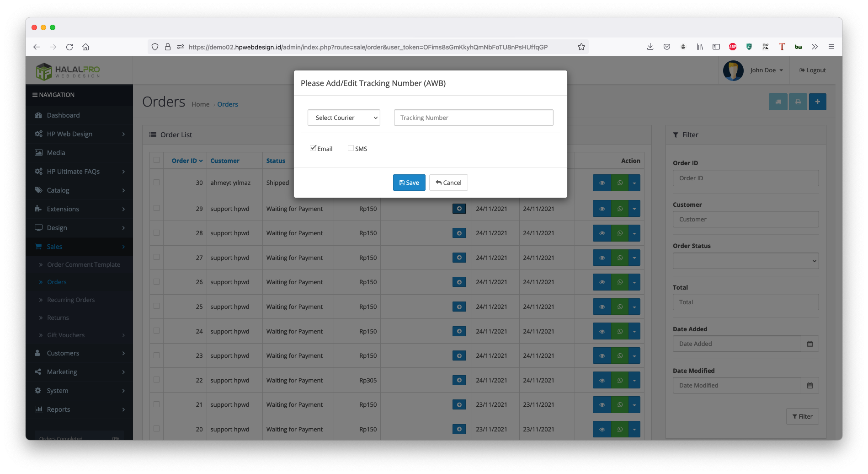Click the Tracking Number input field
This screenshot has height=474, width=868.
point(474,118)
